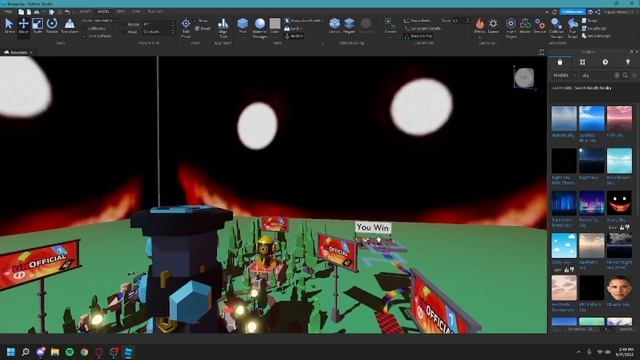
Task: Open the Models category dropdown in Toolbox
Action: point(564,75)
